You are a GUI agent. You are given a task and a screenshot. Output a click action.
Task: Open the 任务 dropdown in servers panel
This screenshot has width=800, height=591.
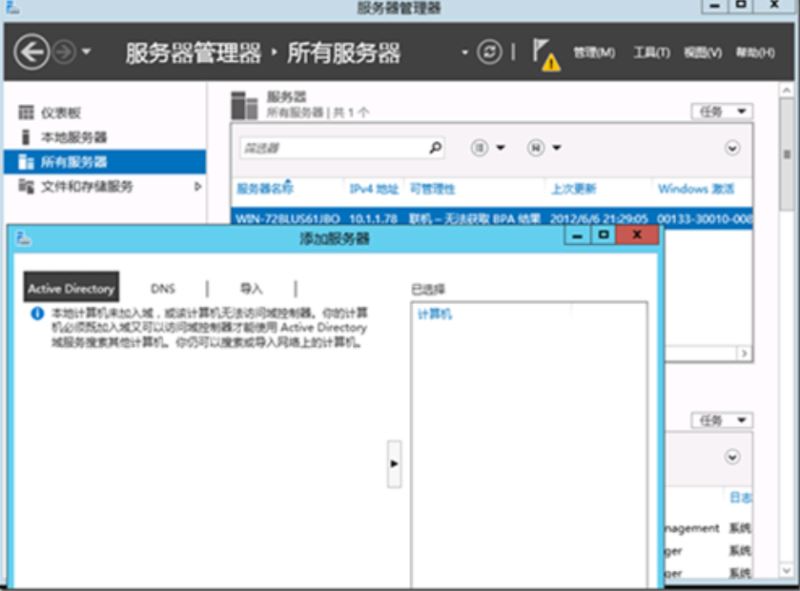[722, 111]
